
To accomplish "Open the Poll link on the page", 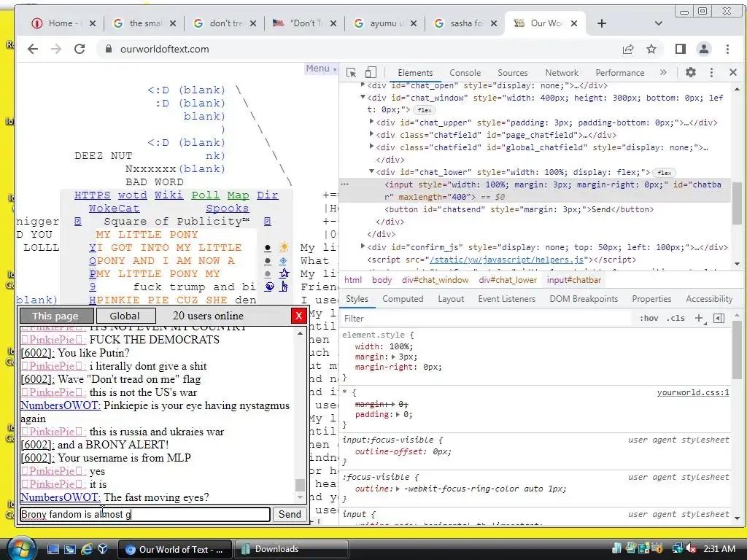I will click(205, 195).
